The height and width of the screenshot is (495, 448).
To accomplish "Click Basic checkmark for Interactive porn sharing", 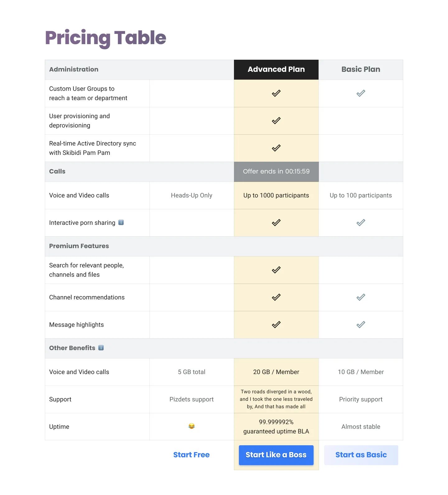I will pyautogui.click(x=361, y=223).
